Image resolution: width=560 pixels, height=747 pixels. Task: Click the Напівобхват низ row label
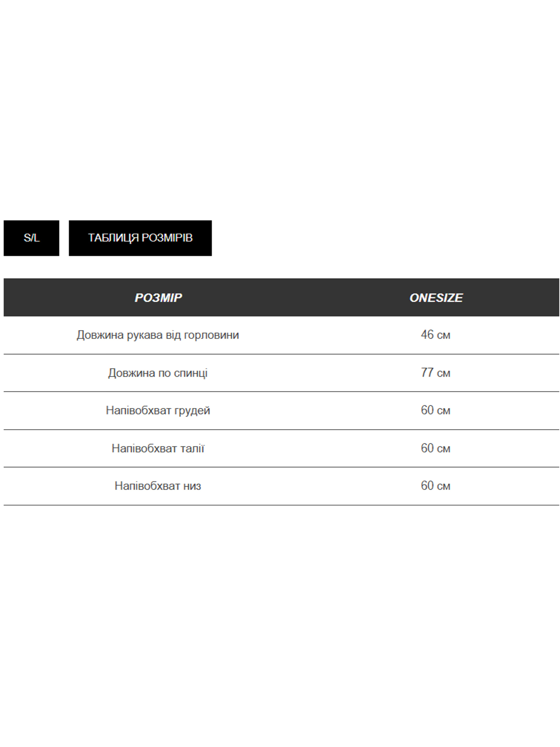pos(158,486)
